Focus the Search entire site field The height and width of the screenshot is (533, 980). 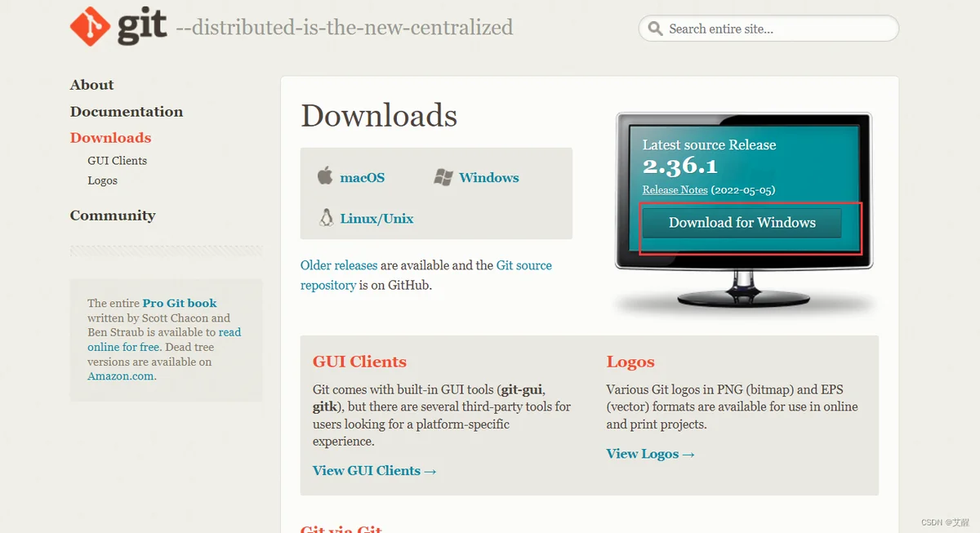click(x=768, y=29)
